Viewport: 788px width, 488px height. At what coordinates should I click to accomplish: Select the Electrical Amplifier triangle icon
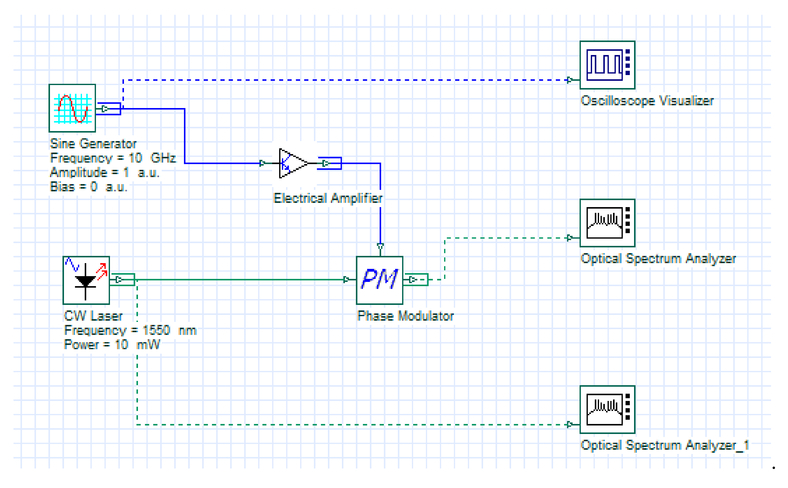point(294,163)
